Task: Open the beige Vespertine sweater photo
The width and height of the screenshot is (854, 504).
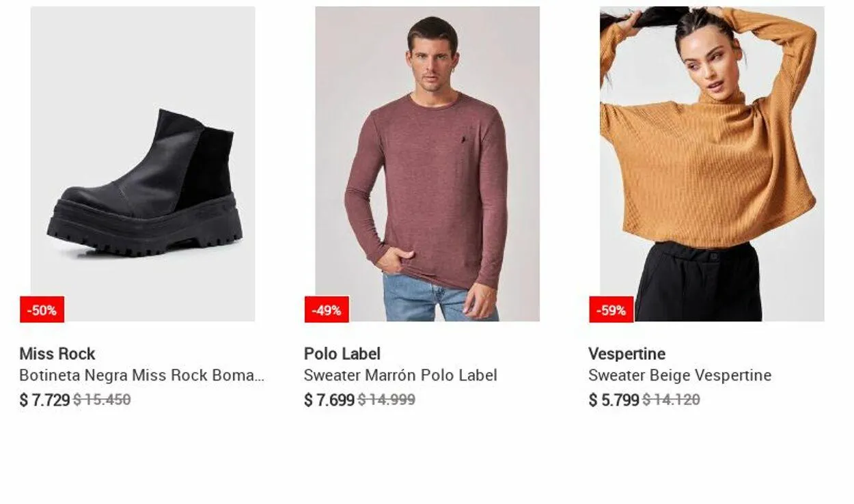Action: (712, 164)
